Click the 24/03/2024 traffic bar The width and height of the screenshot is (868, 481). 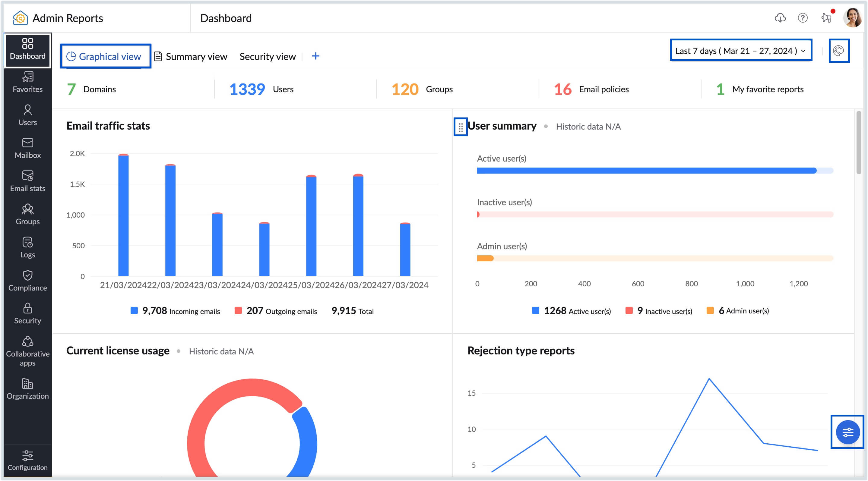point(264,249)
